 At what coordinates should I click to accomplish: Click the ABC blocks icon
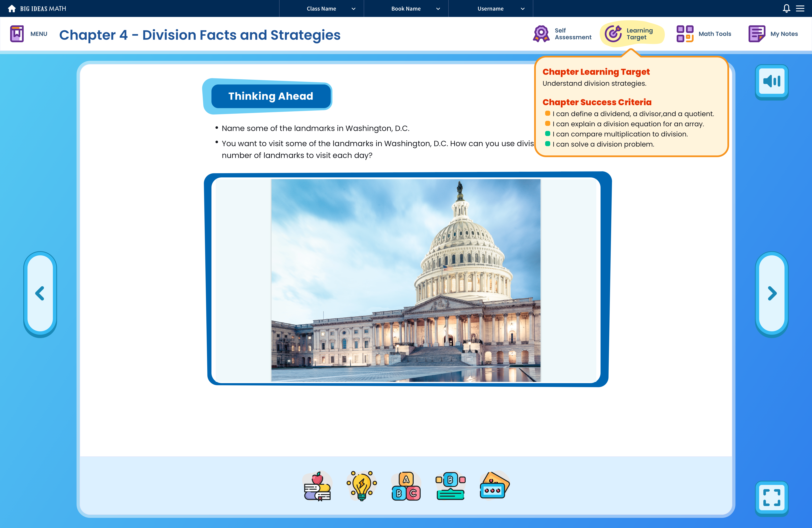click(406, 486)
